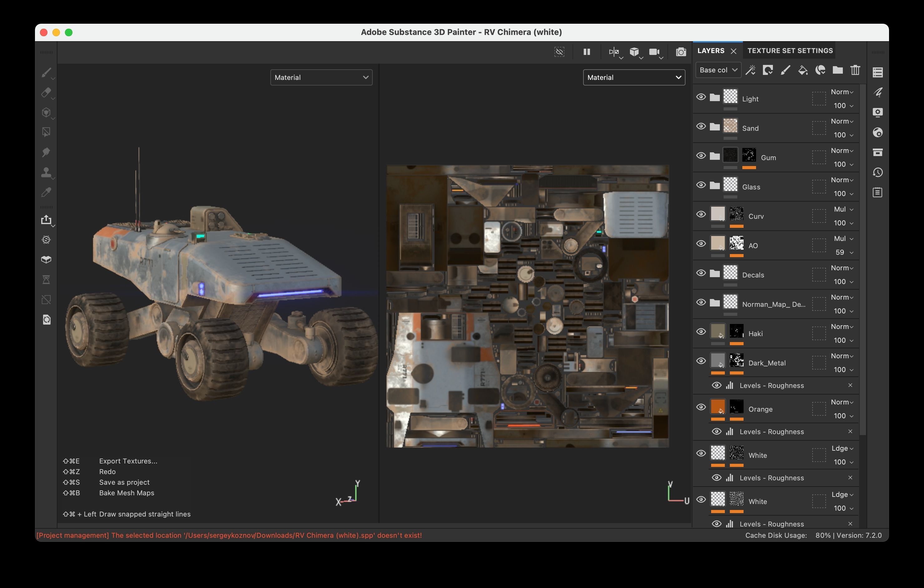The image size is (924, 588).
Task: Select the Smudge tool
Action: pos(46,152)
